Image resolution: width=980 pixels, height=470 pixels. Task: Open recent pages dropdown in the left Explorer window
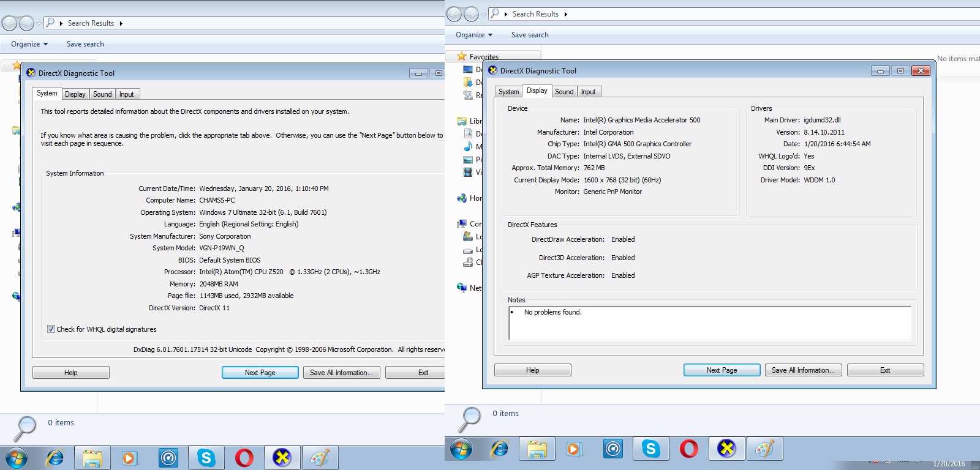(x=39, y=23)
